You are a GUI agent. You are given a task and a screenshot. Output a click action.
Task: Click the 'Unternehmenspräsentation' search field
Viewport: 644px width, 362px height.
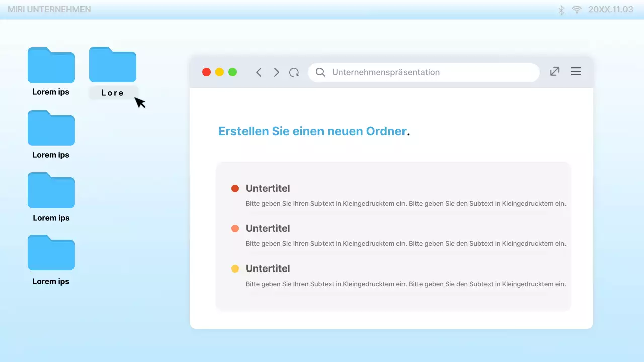pos(385,72)
